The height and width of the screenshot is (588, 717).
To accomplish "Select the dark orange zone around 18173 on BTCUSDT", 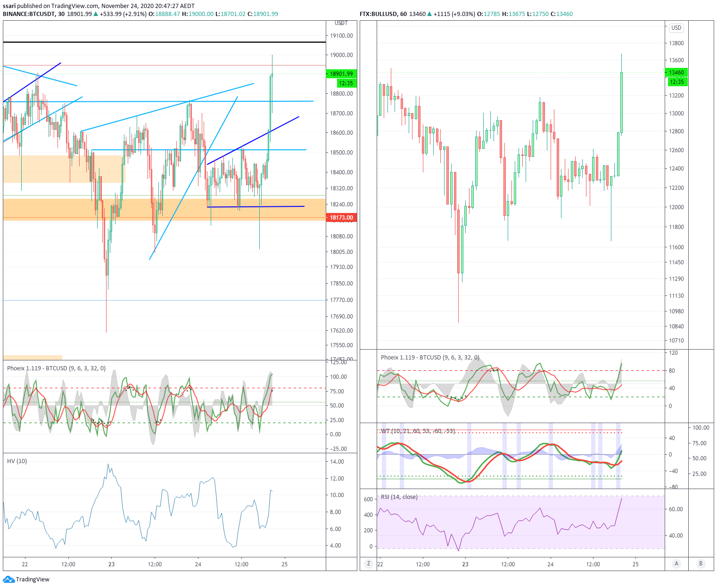I will click(164, 210).
